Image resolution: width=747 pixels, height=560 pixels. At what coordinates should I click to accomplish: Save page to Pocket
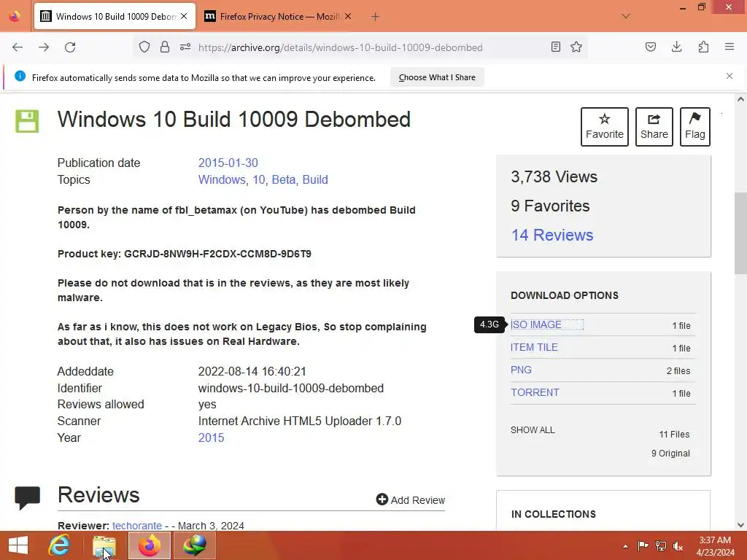(x=651, y=47)
